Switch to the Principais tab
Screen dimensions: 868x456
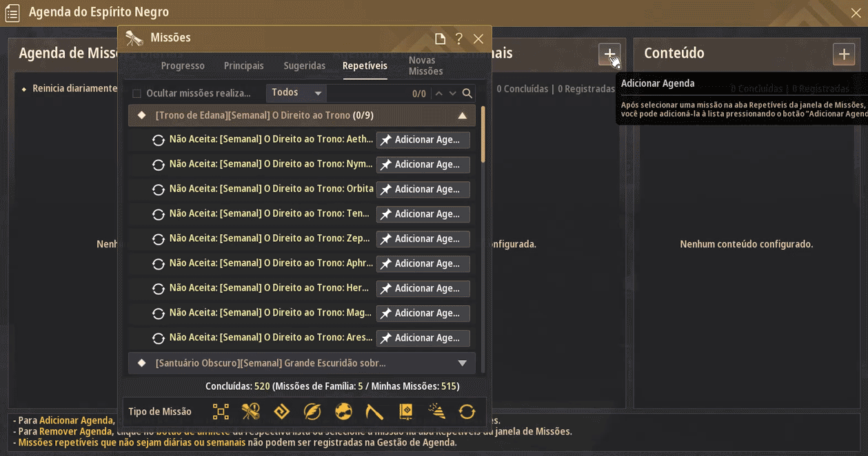pyautogui.click(x=244, y=65)
